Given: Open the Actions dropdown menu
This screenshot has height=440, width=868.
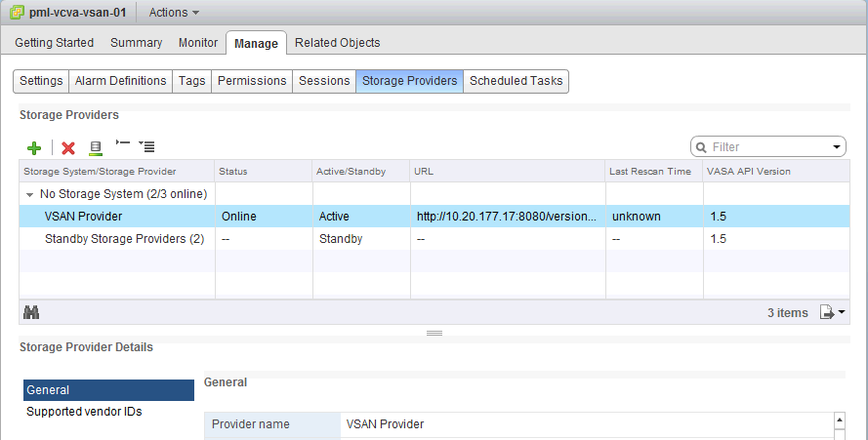Looking at the screenshot, I should (x=174, y=14).
